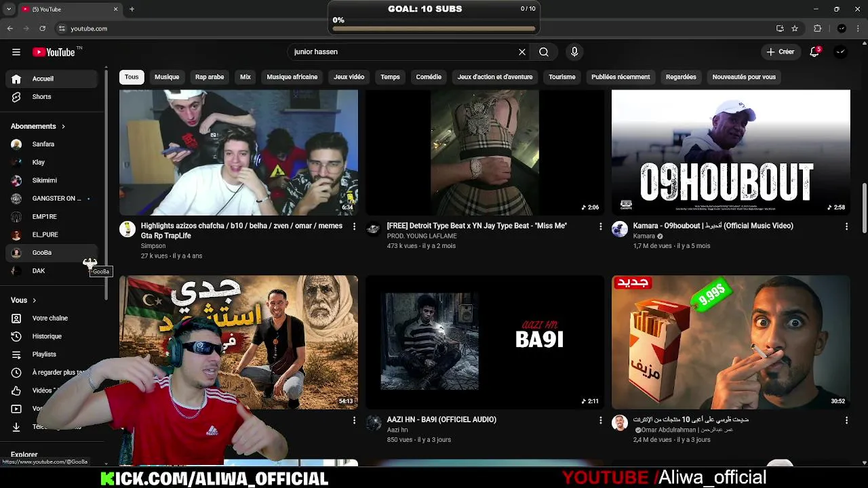Open the browser extensions puzzle icon
Image resolution: width=868 pixels, height=488 pixels.
(818, 28)
